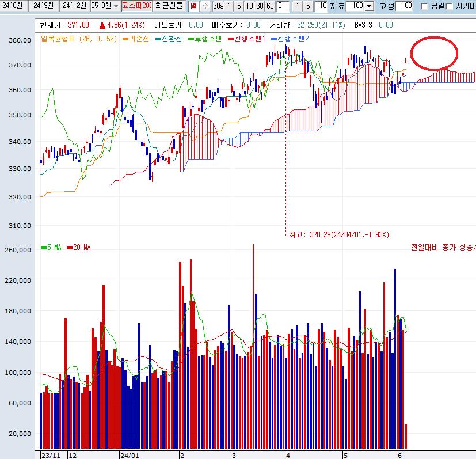Open the contract month dropdown arrow
This screenshot has width=476, height=459.
(x=116, y=6)
